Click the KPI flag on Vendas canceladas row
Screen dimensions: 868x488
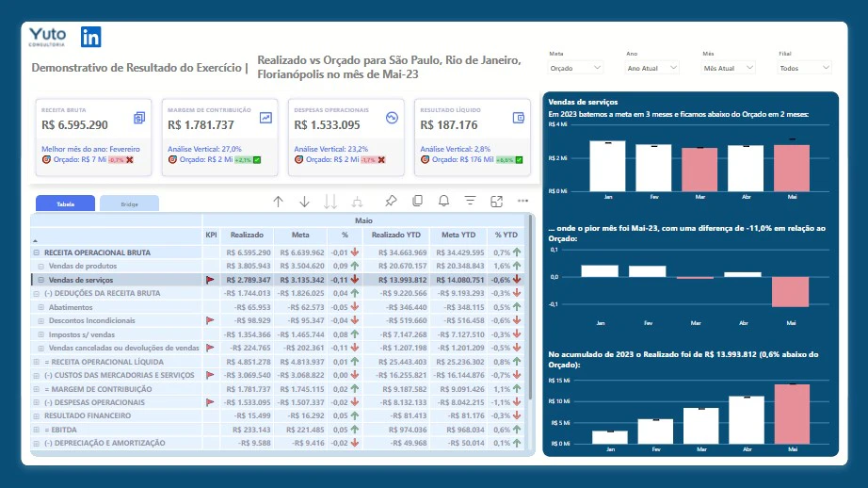pos(210,348)
